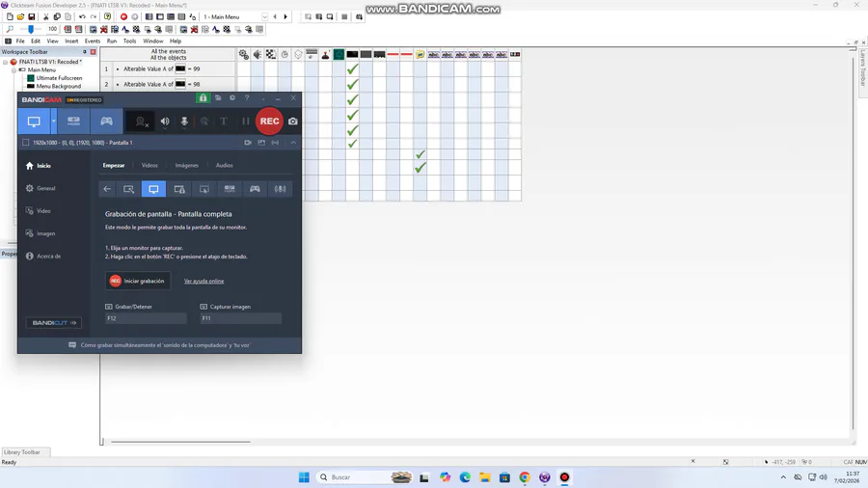Switch to the Audios tab in Bandicam
This screenshot has height=488, width=868.
(x=224, y=166)
